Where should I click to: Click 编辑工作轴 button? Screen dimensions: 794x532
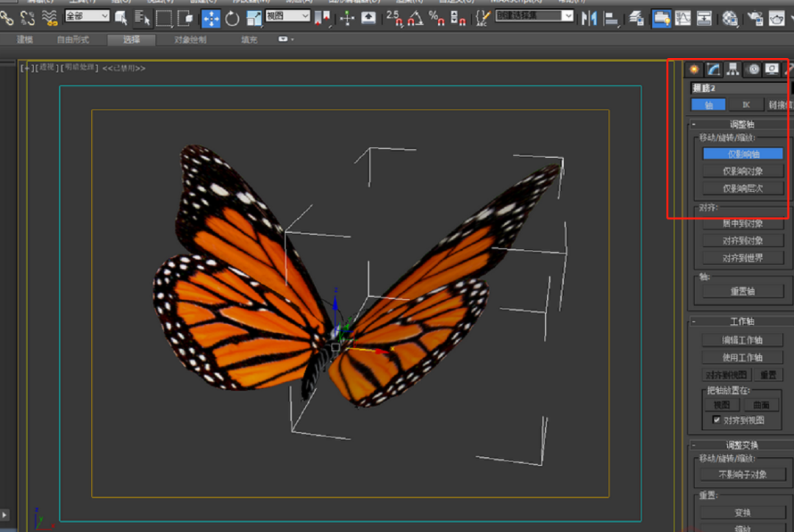coord(743,340)
